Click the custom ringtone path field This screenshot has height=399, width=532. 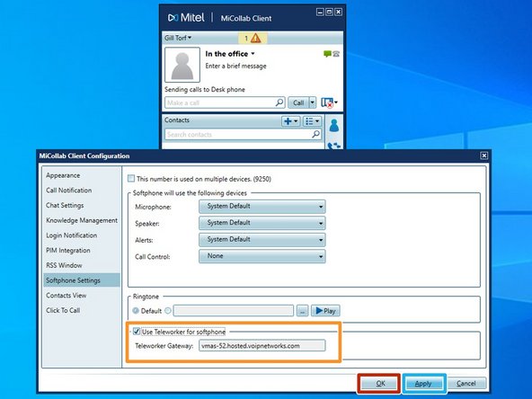(234, 310)
